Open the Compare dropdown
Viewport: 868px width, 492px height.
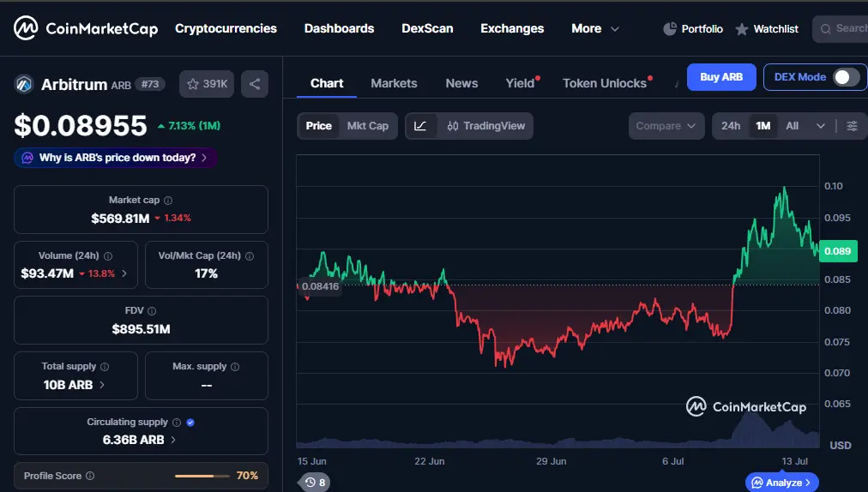666,126
